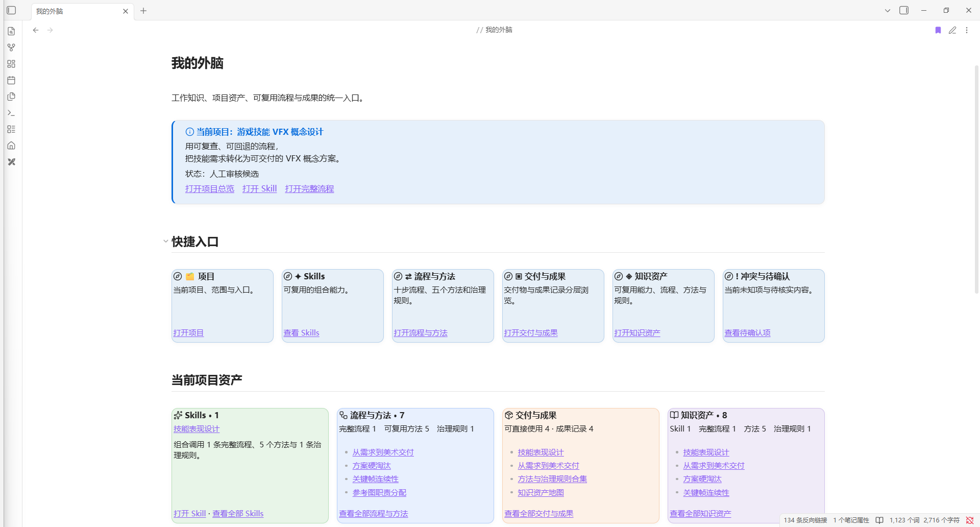Screen dimensions: 980x527
Task: Open the daily note calendar icon
Action: coord(11,80)
